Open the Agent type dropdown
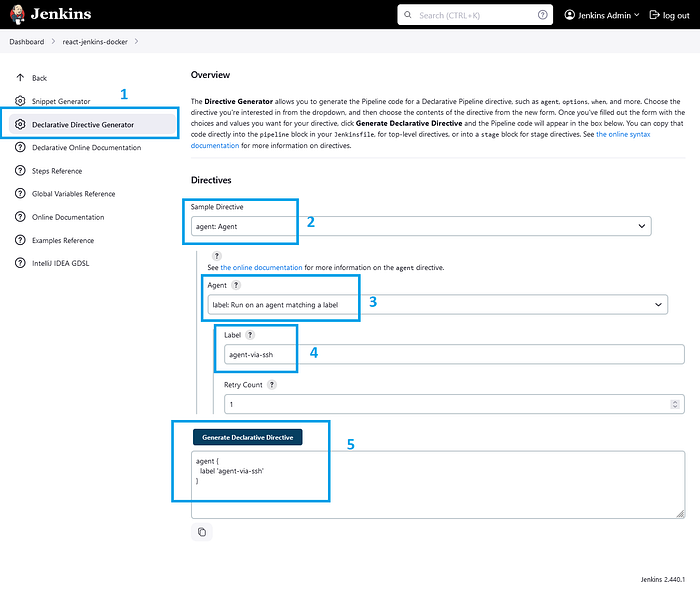 click(x=438, y=304)
